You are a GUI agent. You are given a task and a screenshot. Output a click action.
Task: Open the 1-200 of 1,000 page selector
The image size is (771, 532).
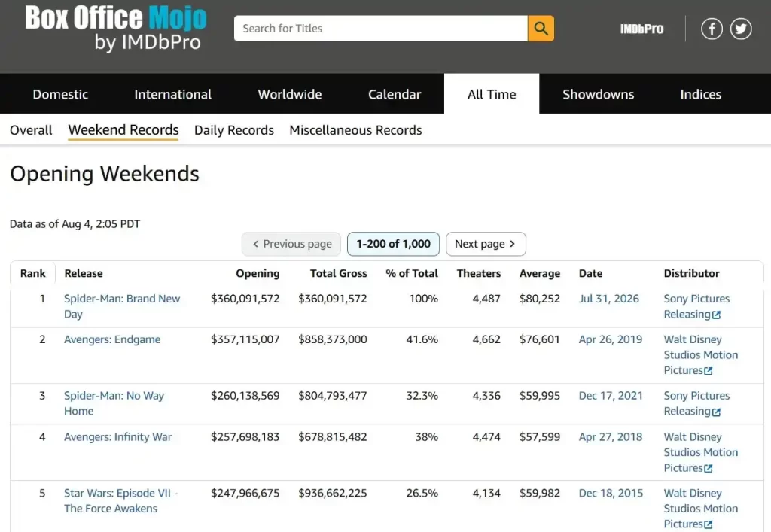coord(393,244)
